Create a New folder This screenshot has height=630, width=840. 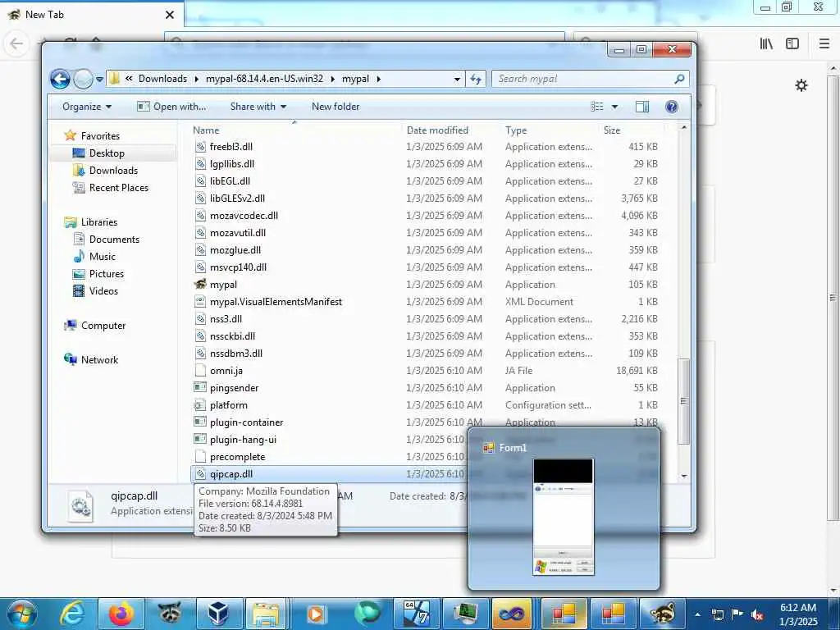336,107
